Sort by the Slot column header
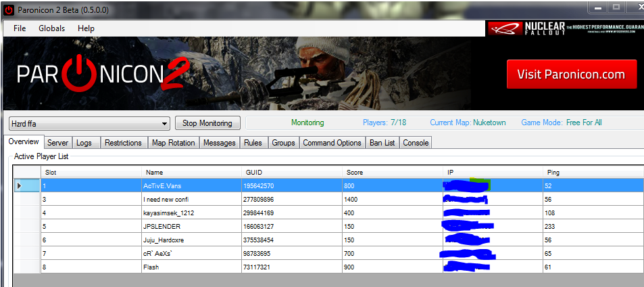644x287 pixels. [91, 173]
